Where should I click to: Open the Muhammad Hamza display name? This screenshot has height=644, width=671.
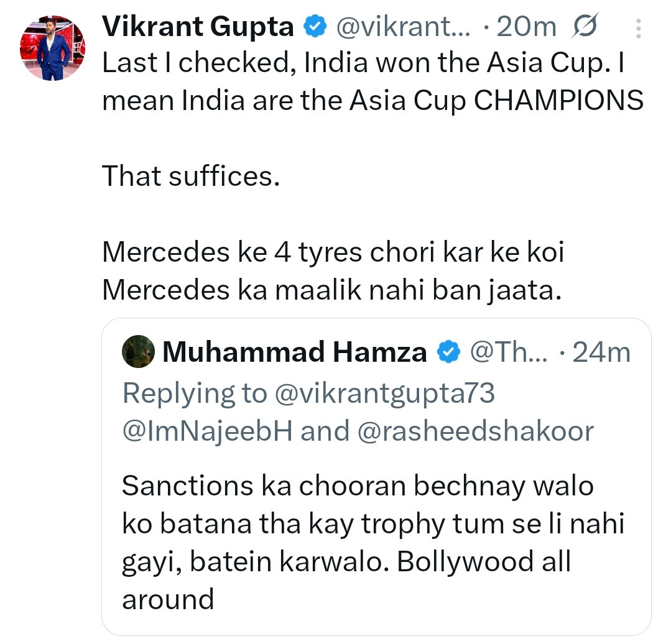tap(294, 352)
